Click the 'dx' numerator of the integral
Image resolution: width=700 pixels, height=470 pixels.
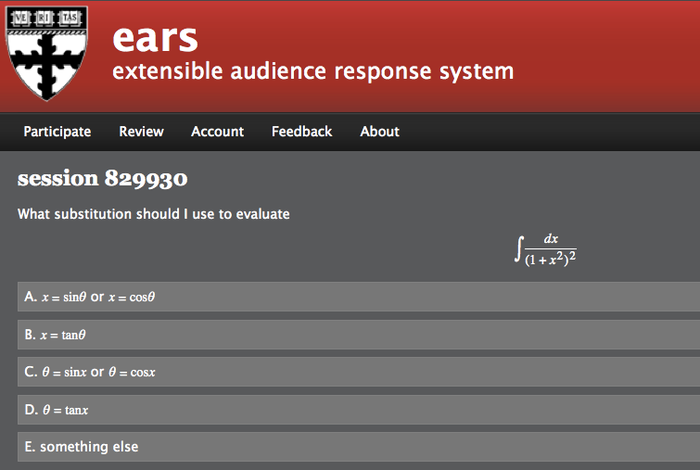click(x=551, y=239)
